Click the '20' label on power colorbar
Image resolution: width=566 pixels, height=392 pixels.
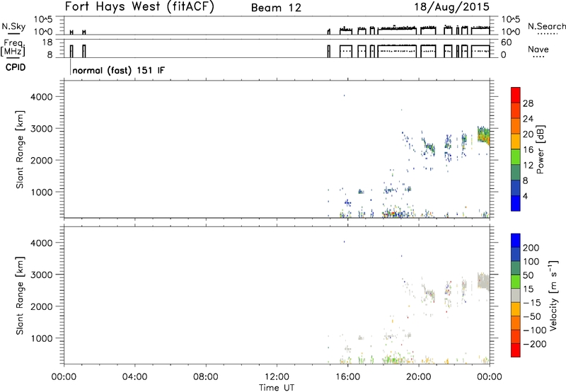(x=528, y=134)
